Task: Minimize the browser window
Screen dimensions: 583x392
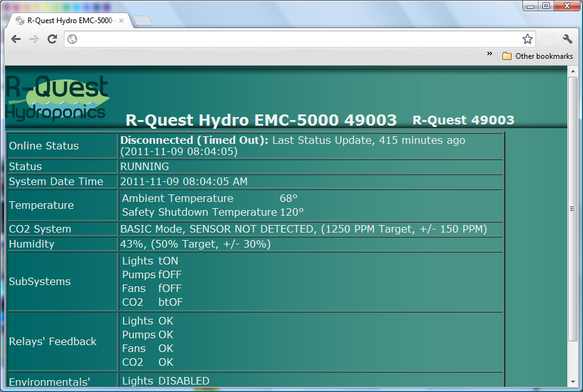Action: point(530,6)
